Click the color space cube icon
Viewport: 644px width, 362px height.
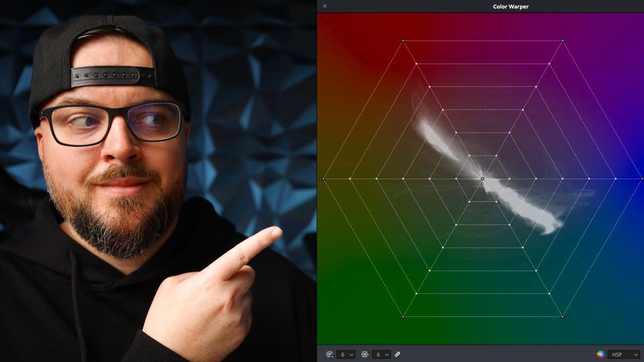coord(600,354)
